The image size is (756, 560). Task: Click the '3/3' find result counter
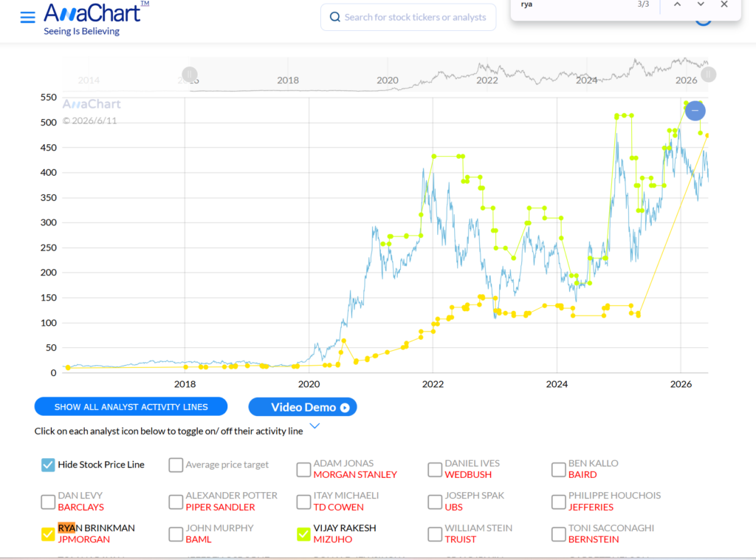pyautogui.click(x=643, y=4)
